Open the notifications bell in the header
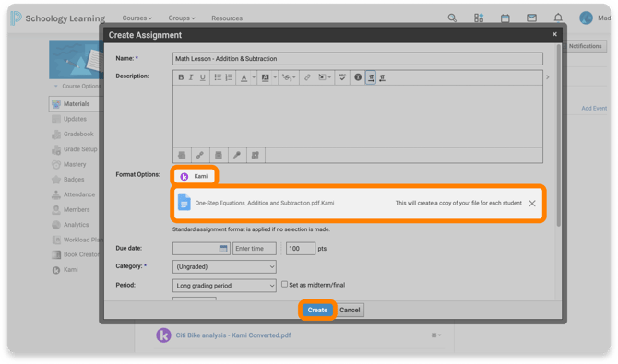Viewport: 618px width, 364px height. [558, 18]
